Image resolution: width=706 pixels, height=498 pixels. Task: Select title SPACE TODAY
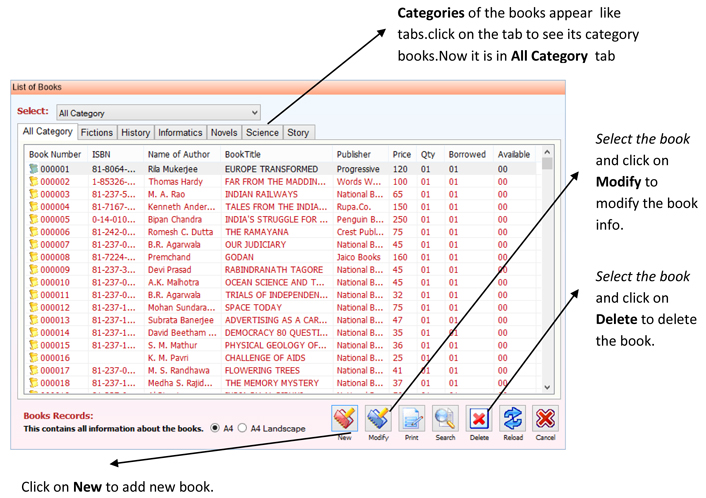(253, 308)
